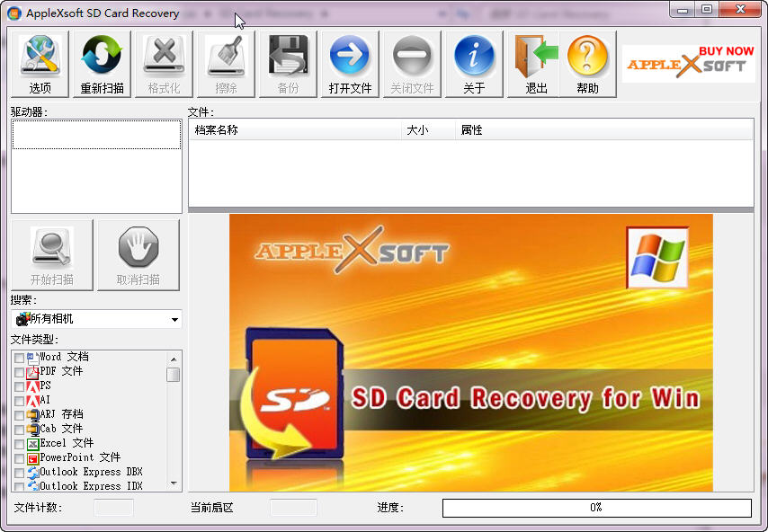The width and height of the screenshot is (768, 532).
Task: Click the 文件计数 count field
Action: [113, 508]
